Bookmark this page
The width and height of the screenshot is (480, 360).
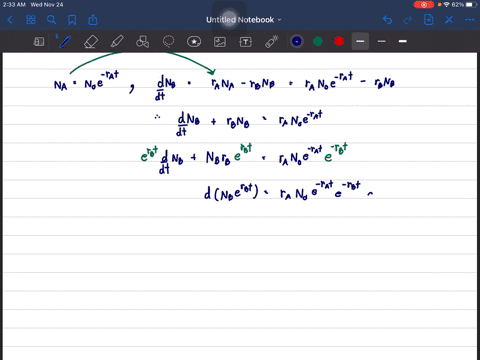point(72,20)
